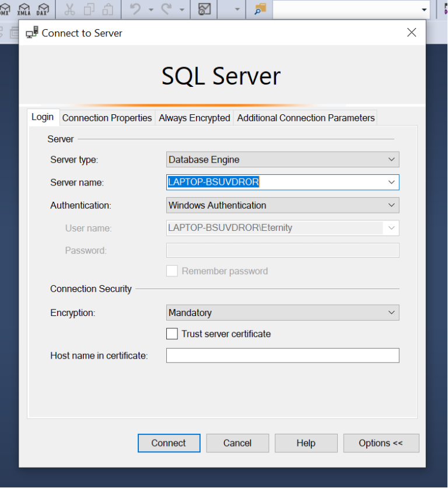Switch to the Connection Properties tab
Screen dimensions: 448x488
(x=107, y=118)
